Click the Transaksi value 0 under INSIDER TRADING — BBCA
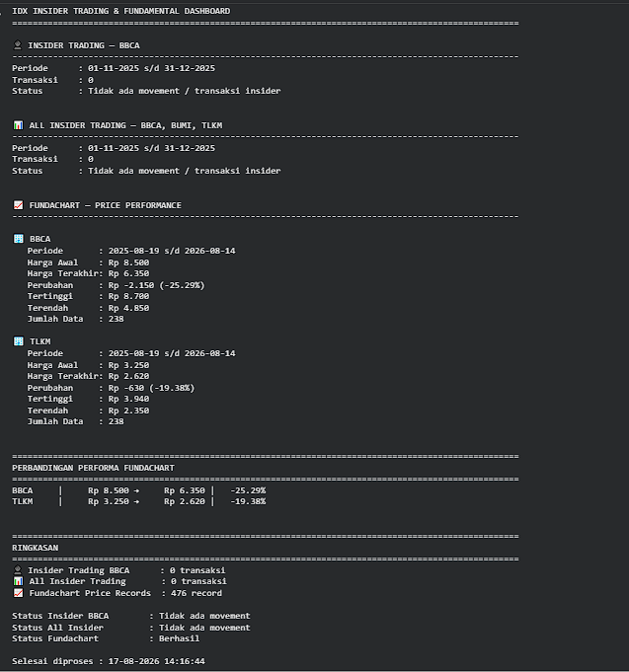The width and height of the screenshot is (629, 672). coord(91,80)
